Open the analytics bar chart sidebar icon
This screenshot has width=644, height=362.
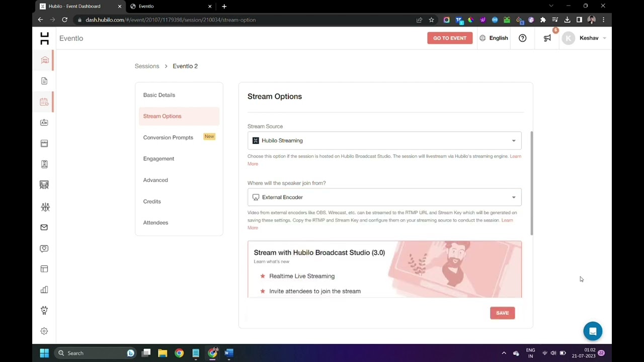click(44, 290)
